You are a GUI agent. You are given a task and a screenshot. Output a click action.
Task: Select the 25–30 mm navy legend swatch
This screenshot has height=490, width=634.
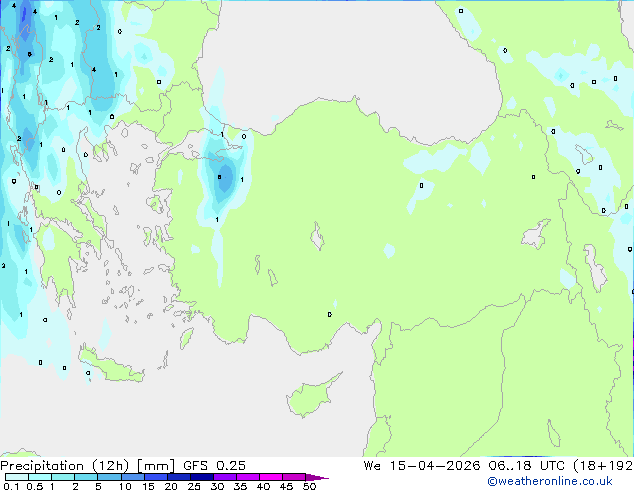(x=201, y=477)
